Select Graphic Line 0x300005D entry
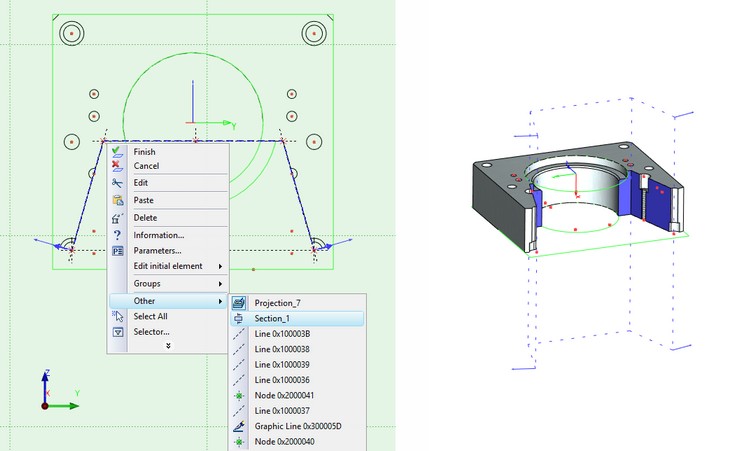 [297, 426]
